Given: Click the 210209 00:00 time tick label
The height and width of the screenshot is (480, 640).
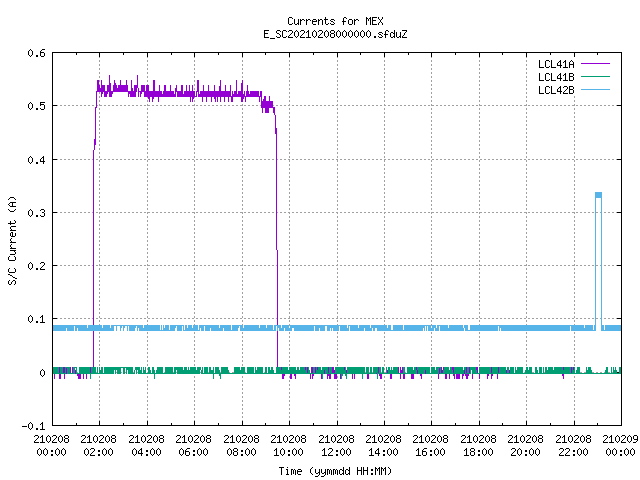Looking at the screenshot, I should (620, 446).
